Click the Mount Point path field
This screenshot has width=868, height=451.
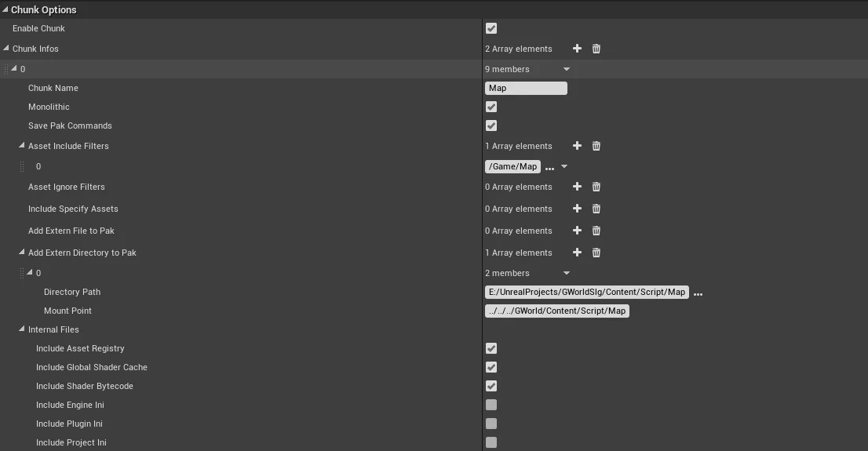click(x=556, y=311)
